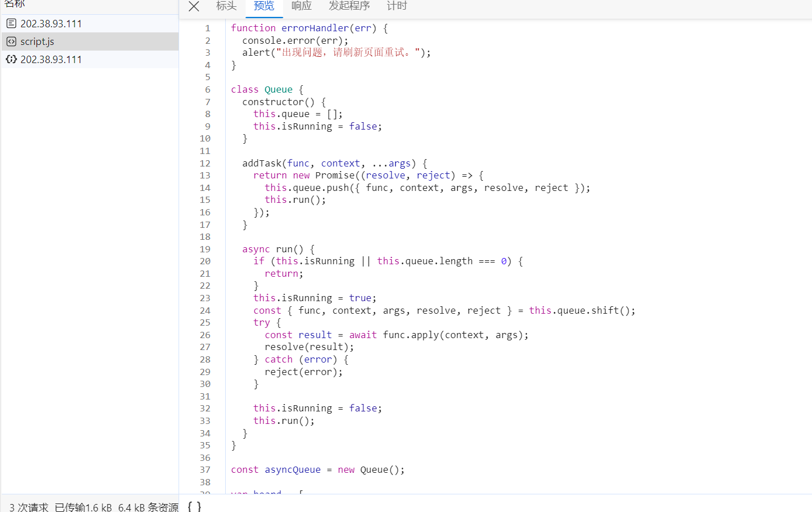Image resolution: width=812 pixels, height=512 pixels.
Task: Select the JSON 202.38.93.111 request row
Action: click(90, 59)
